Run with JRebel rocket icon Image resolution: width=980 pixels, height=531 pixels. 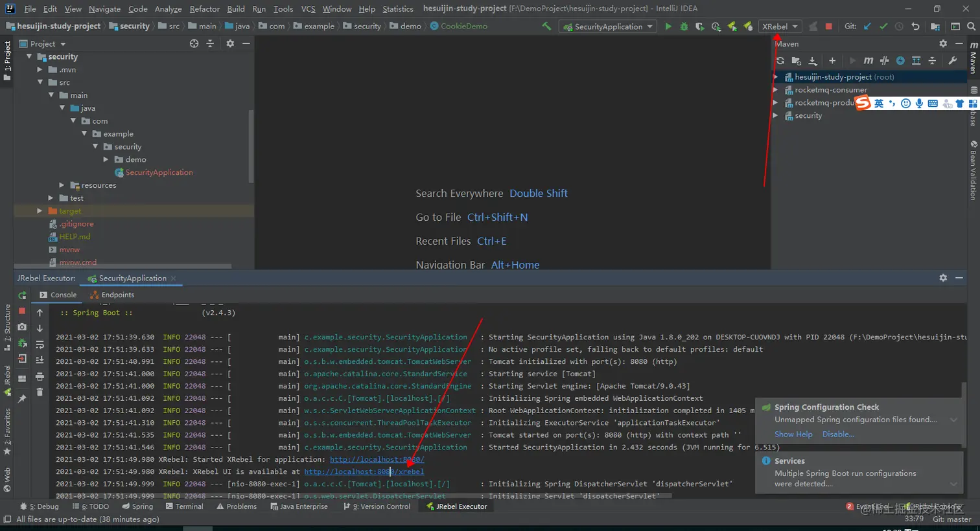(x=732, y=27)
